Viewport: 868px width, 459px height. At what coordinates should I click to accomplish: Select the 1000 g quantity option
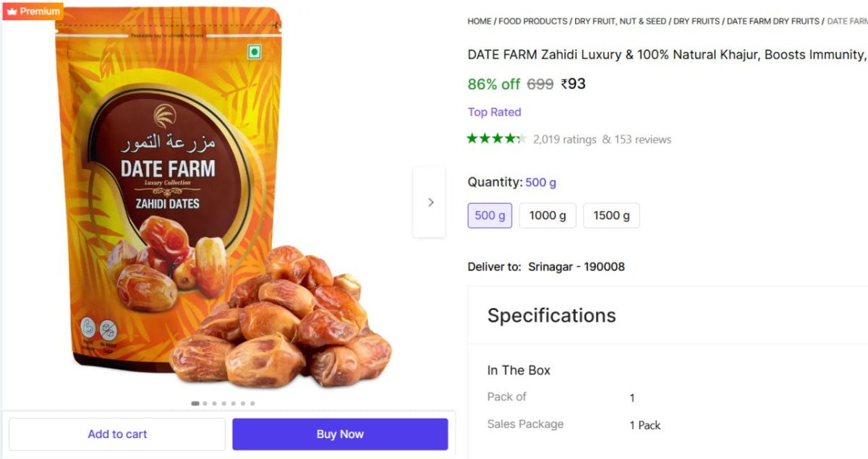(548, 215)
